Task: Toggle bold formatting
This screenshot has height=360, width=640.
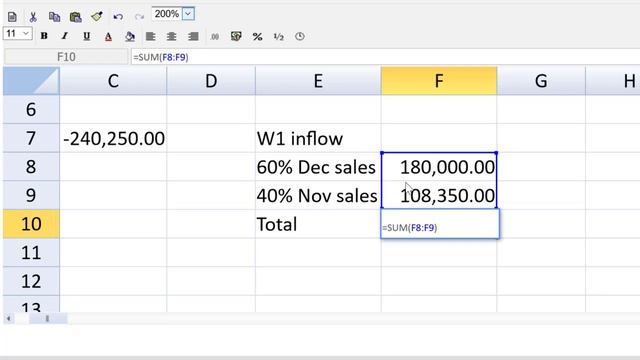Action: click(44, 36)
